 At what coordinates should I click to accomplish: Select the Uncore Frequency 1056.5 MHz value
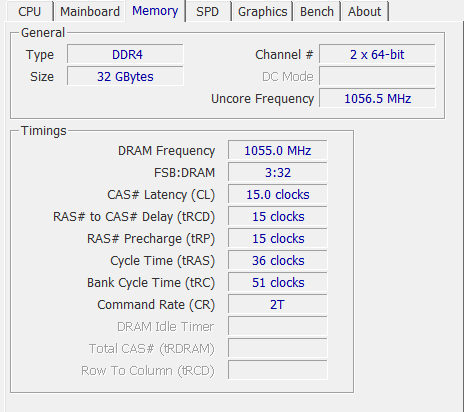(x=377, y=98)
